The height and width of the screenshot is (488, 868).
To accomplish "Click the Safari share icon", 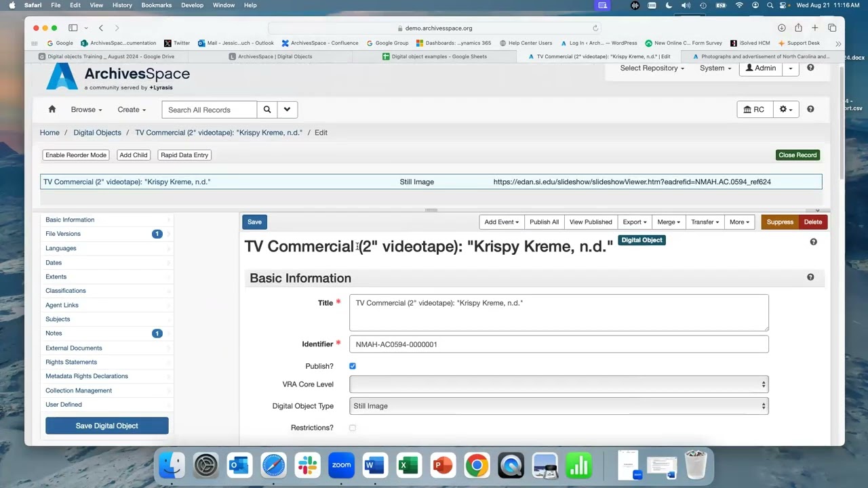I will tap(798, 28).
